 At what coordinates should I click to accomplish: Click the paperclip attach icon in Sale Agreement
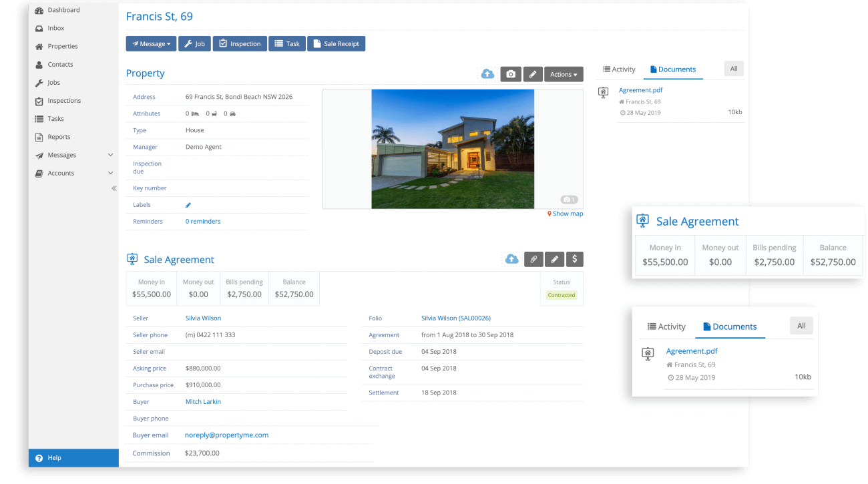(533, 259)
